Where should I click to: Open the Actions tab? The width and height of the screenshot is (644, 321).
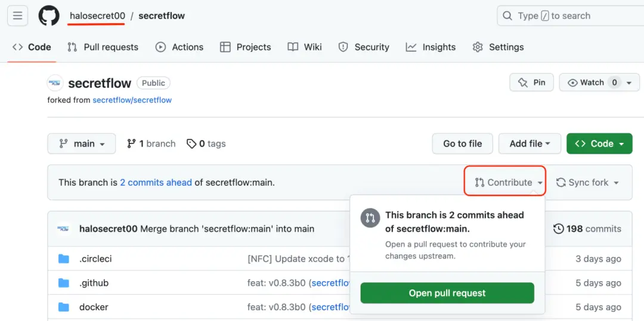179,47
